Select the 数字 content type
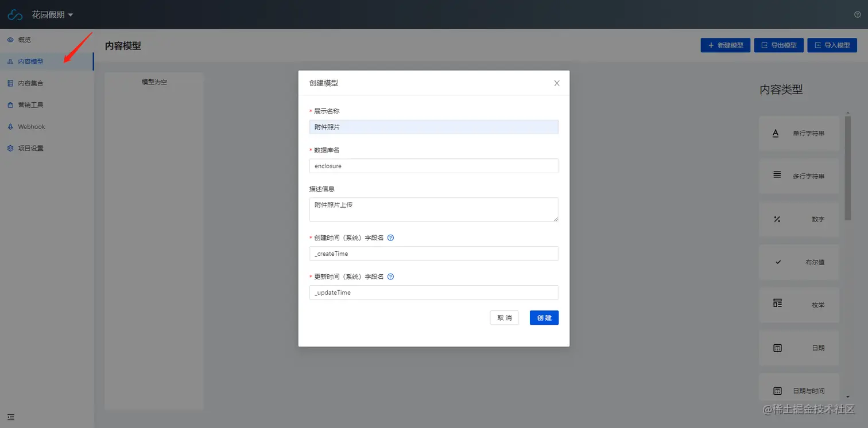868x428 pixels. (799, 219)
